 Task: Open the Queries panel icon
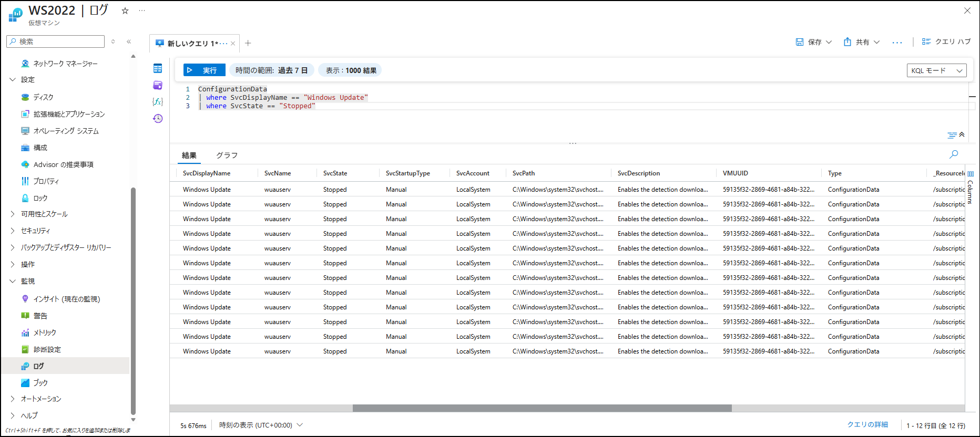[x=158, y=85]
